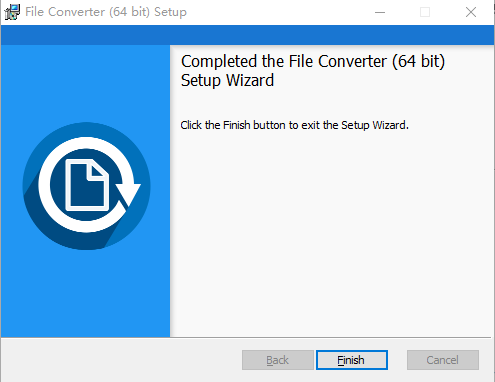
Task: Click the "Click the Finish button" instruction text
Action: click(x=294, y=125)
